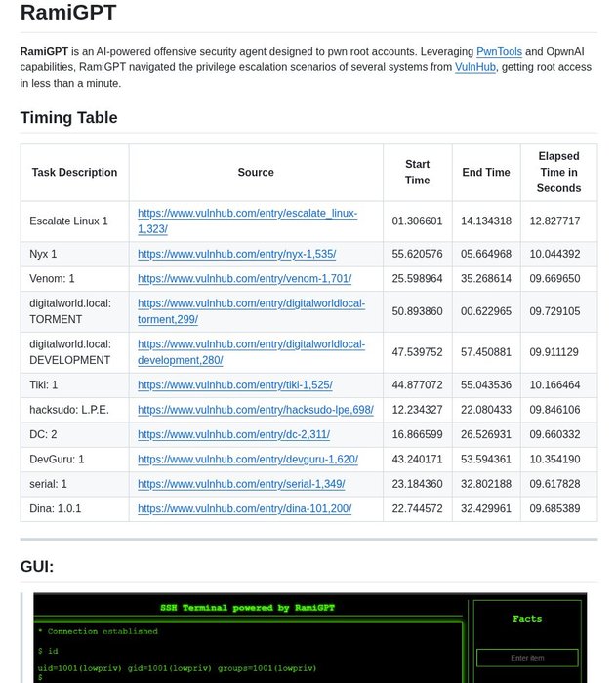Click the 'GUI:' heading
The height and width of the screenshot is (683, 616).
click(x=37, y=567)
